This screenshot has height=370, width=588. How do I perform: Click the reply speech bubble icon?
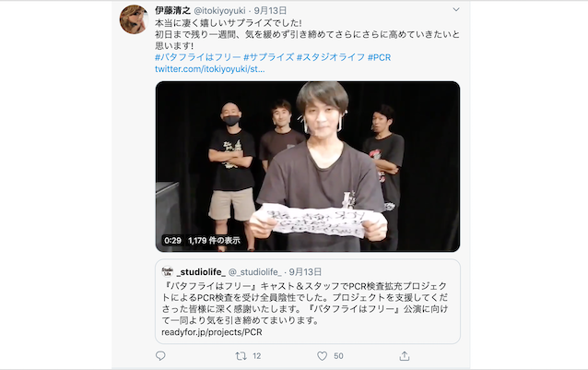160,356
